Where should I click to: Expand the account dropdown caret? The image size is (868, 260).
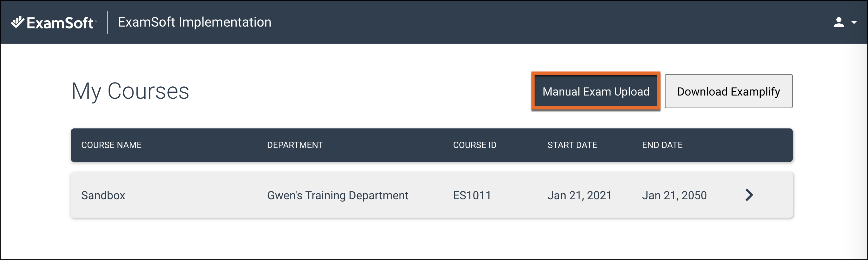854,22
